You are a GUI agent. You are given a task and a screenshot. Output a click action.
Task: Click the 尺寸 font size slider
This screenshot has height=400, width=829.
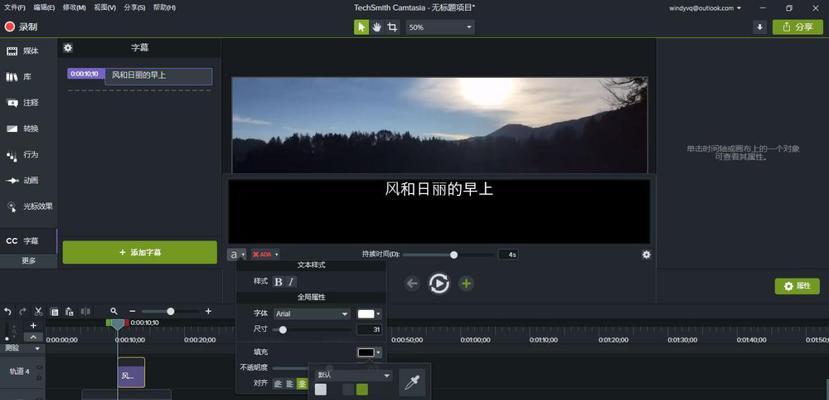pos(312,330)
